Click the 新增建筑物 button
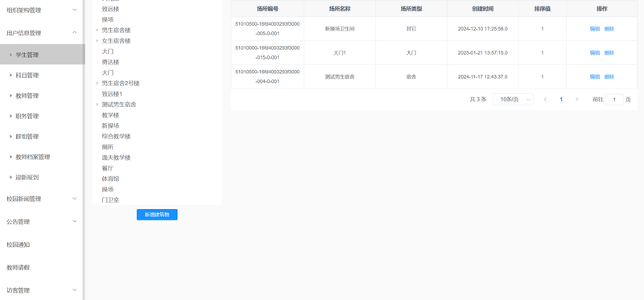This screenshot has width=644, height=300. (157, 215)
